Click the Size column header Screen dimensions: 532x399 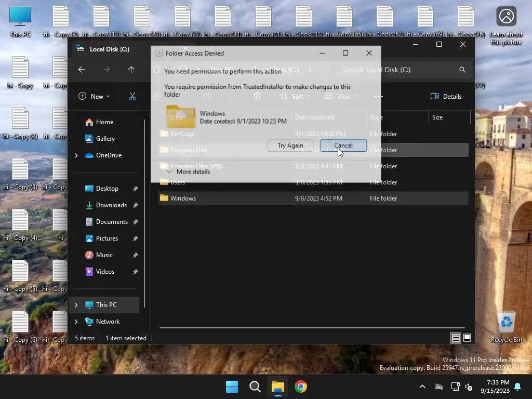(x=449, y=117)
